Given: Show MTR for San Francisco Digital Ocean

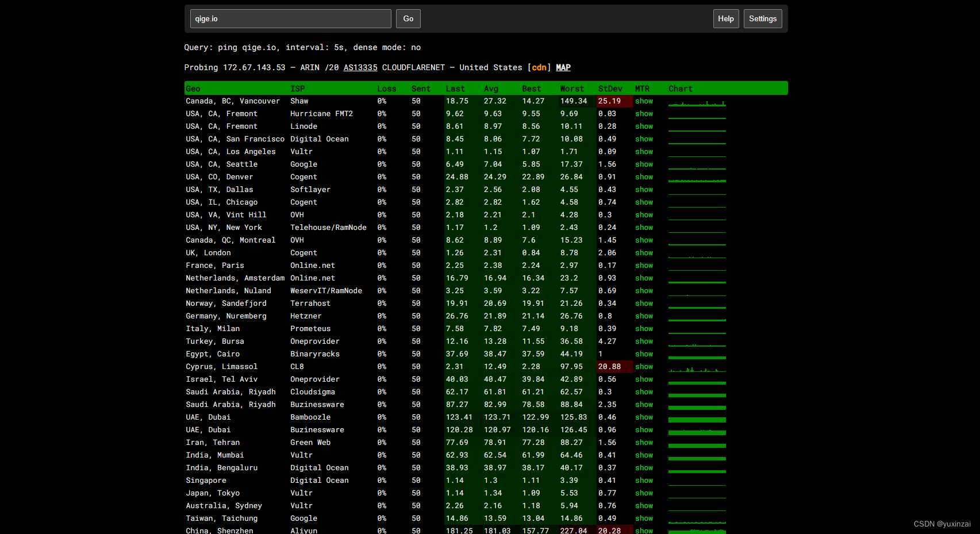Looking at the screenshot, I should pos(644,139).
